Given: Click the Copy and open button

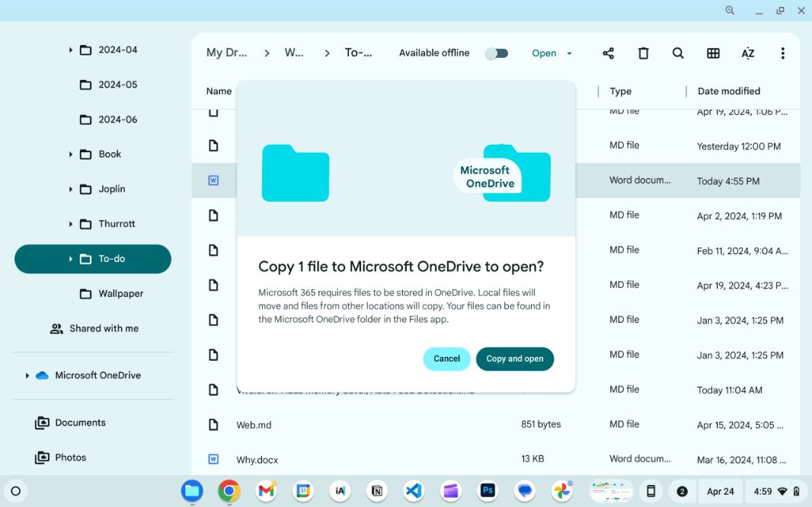Looking at the screenshot, I should click(515, 359).
